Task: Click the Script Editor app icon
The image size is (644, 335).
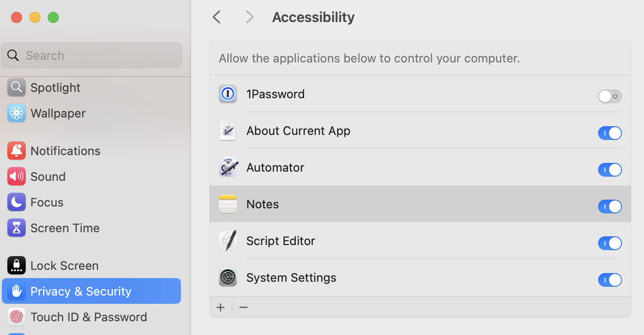Action: 228,241
